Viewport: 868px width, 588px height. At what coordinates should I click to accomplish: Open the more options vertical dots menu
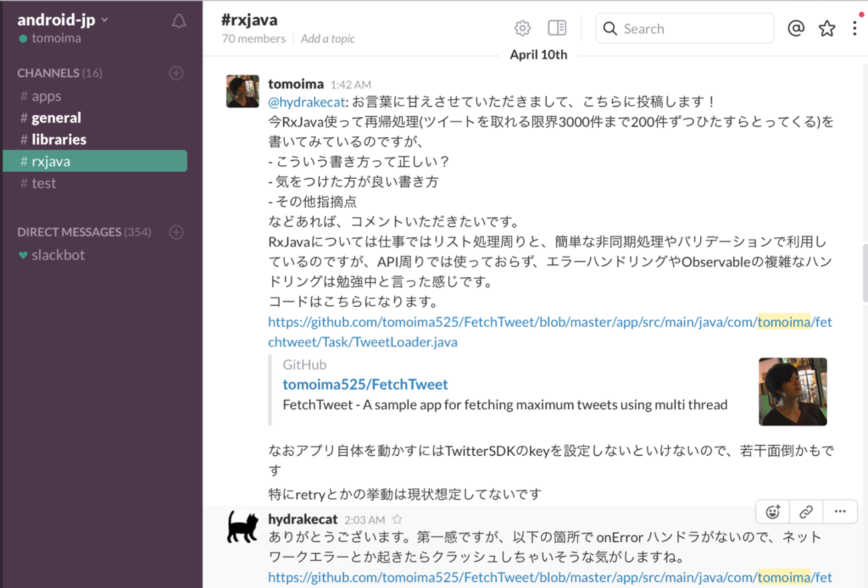855,28
